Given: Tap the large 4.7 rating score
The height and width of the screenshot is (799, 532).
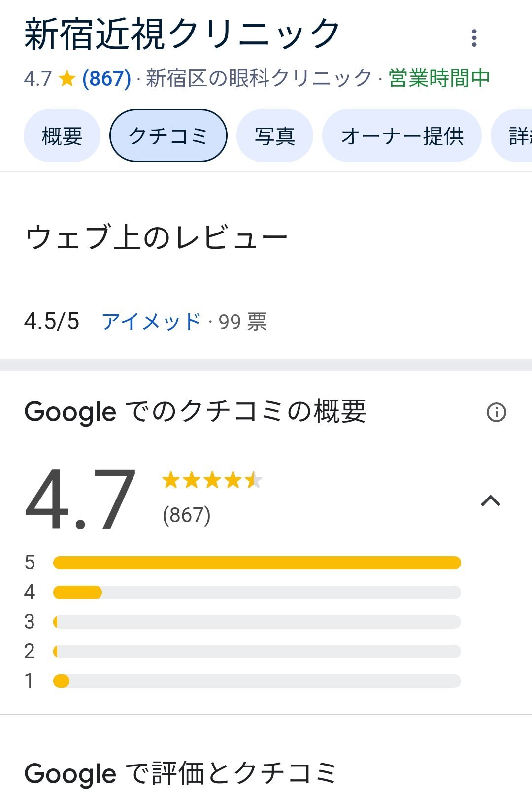Looking at the screenshot, I should point(80,499).
